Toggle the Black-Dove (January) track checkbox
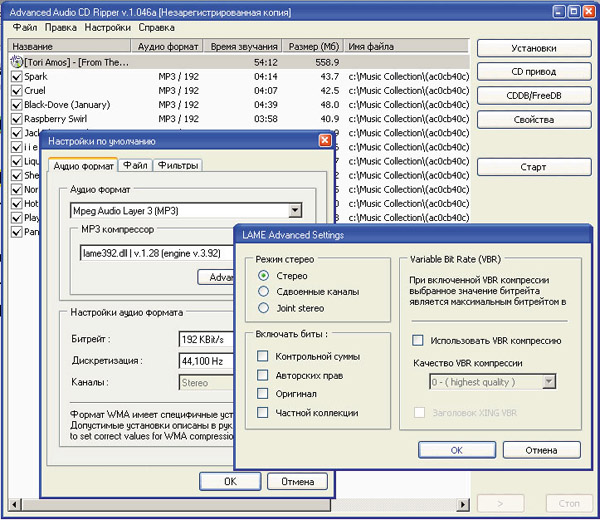 16,105
